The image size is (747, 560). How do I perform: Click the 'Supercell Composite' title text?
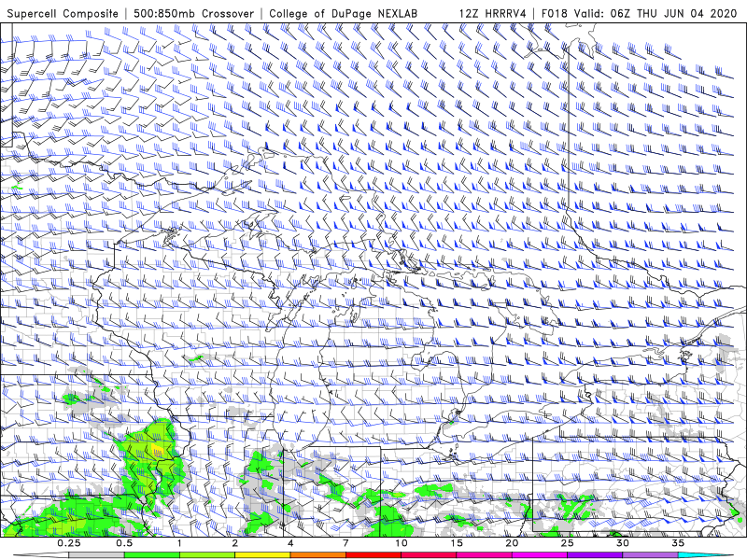[63, 14]
